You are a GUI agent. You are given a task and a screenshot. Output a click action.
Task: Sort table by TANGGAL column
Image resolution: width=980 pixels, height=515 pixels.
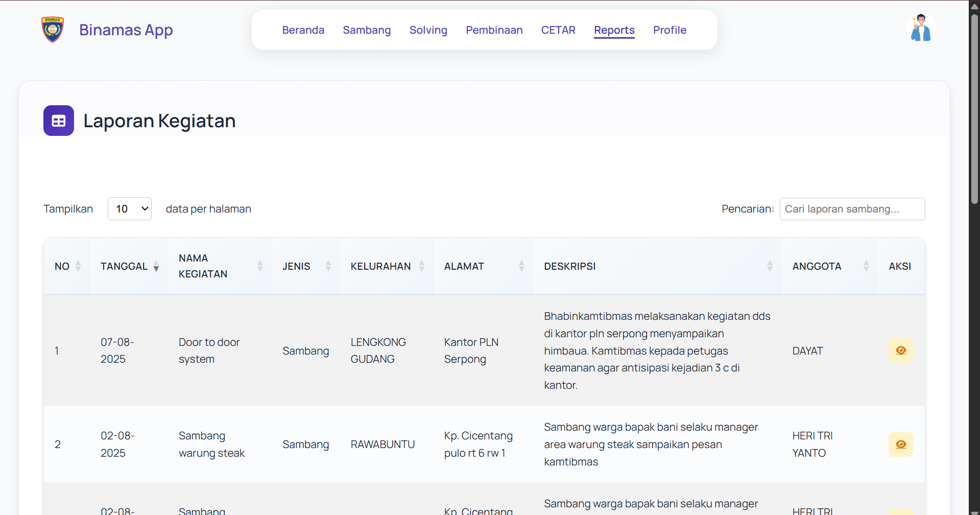point(129,266)
